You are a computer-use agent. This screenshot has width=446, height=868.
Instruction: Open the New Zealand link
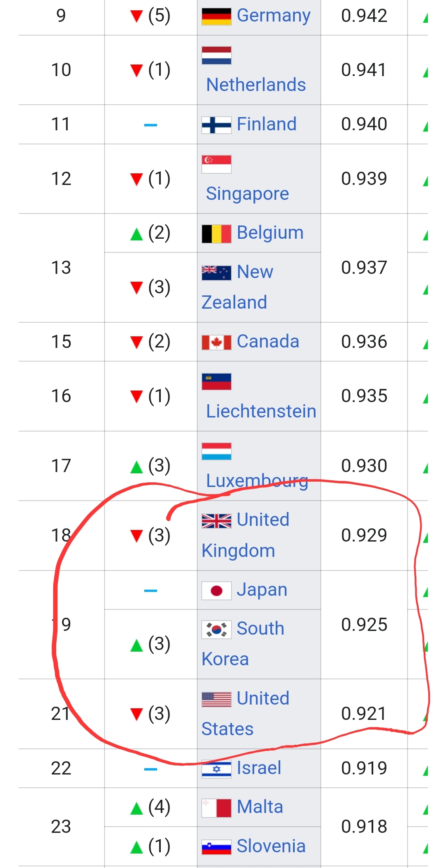pyautogui.click(x=237, y=287)
